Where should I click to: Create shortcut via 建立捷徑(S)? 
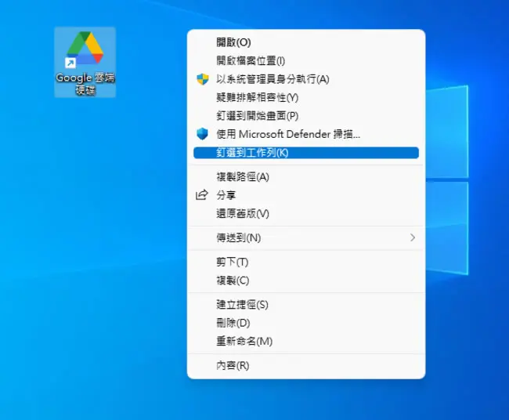[x=305, y=305]
